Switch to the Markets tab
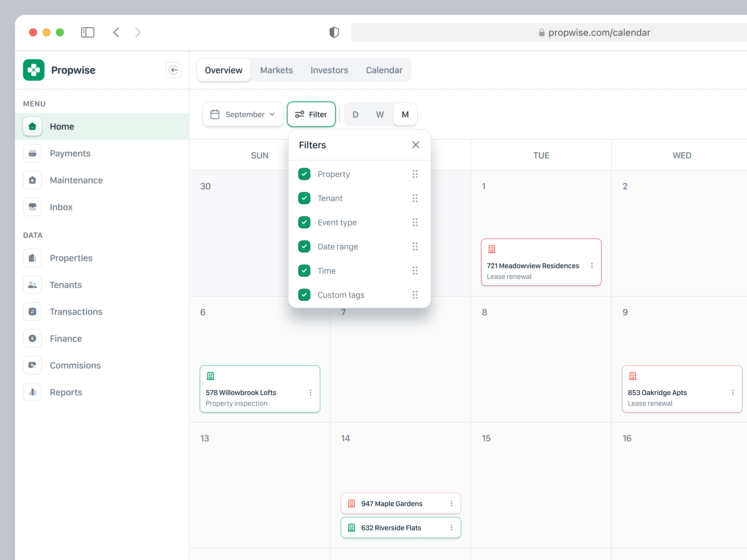This screenshot has height=560, width=747. click(x=276, y=70)
